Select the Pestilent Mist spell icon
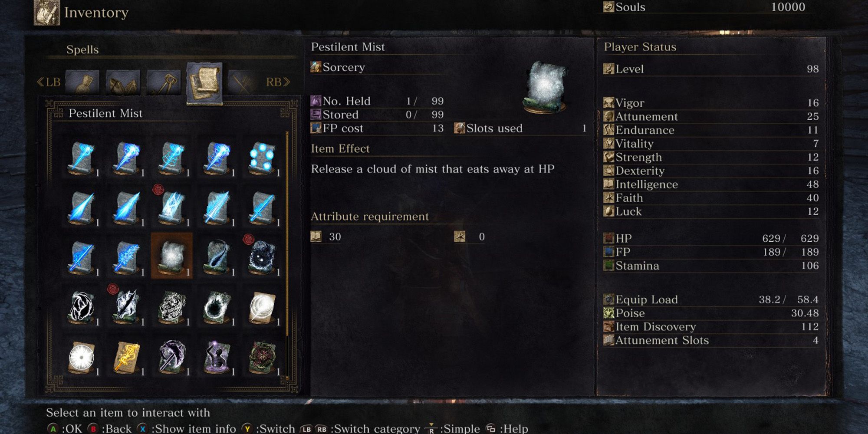 tap(172, 256)
